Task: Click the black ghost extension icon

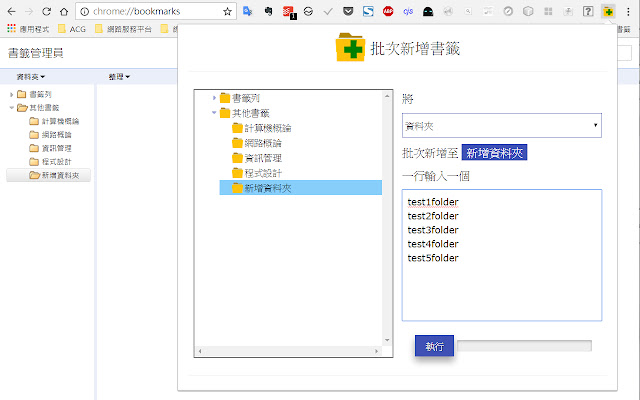Action: click(x=428, y=11)
